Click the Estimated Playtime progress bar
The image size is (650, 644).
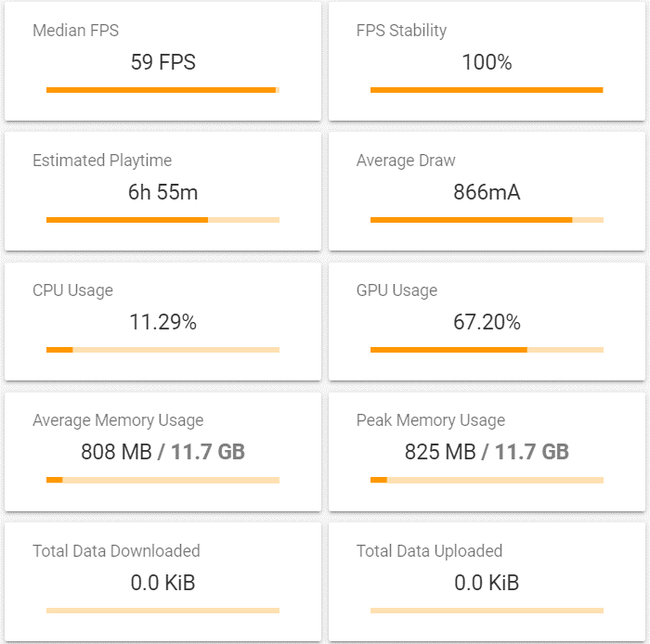(162, 220)
